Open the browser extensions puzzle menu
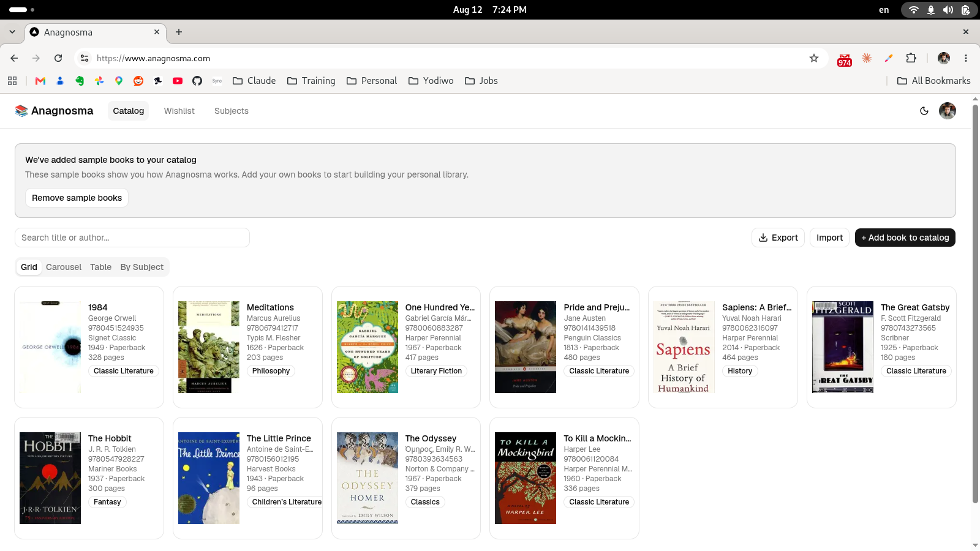 point(911,58)
